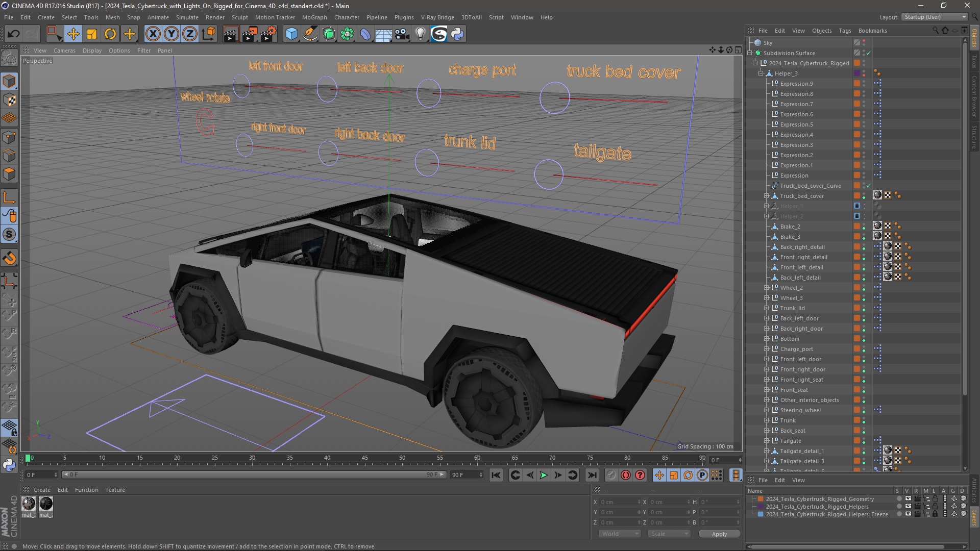The height and width of the screenshot is (551, 980).
Task: Open Object Manager Tags menu
Action: pyautogui.click(x=845, y=31)
